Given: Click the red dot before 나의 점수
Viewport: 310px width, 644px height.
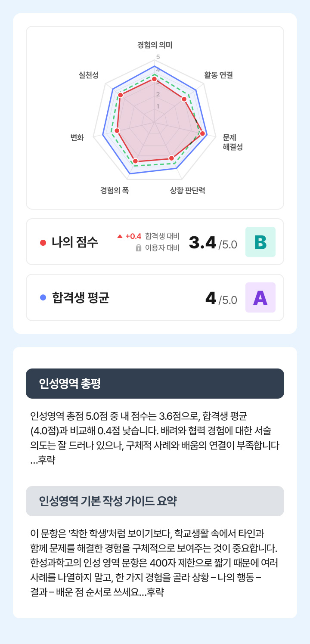Looking at the screenshot, I should [43, 242].
